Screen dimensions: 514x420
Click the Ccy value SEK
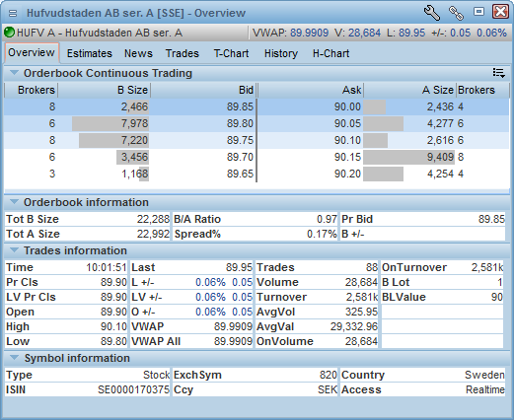(x=328, y=389)
